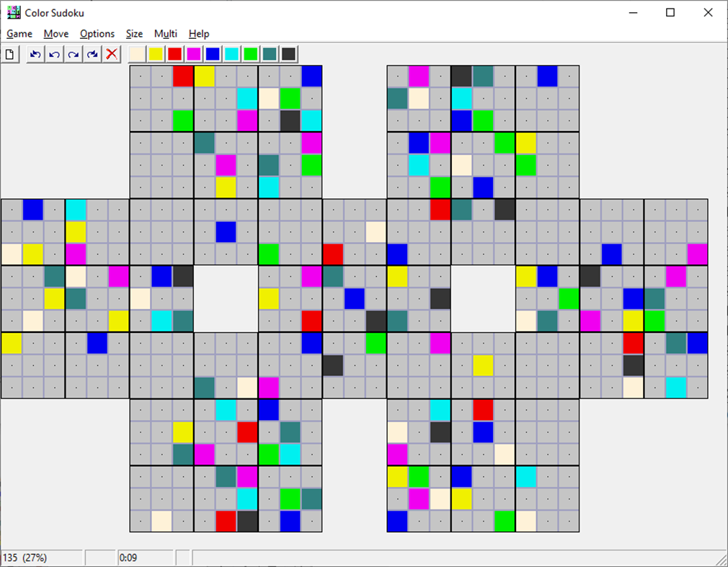728x567 pixels.
Task: Open the Game menu
Action: tap(19, 33)
